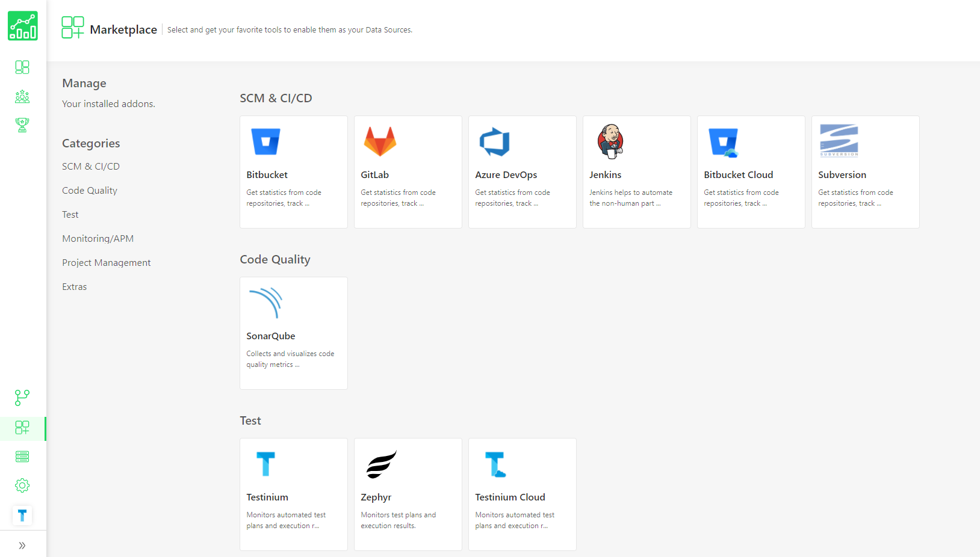Select the Project Management category
The image size is (980, 557).
(x=107, y=262)
